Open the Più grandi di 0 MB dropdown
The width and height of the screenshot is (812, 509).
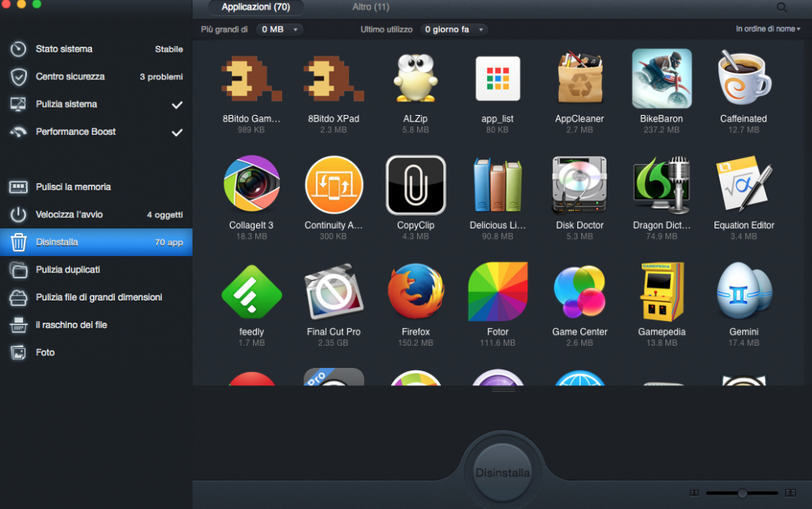pos(280,29)
